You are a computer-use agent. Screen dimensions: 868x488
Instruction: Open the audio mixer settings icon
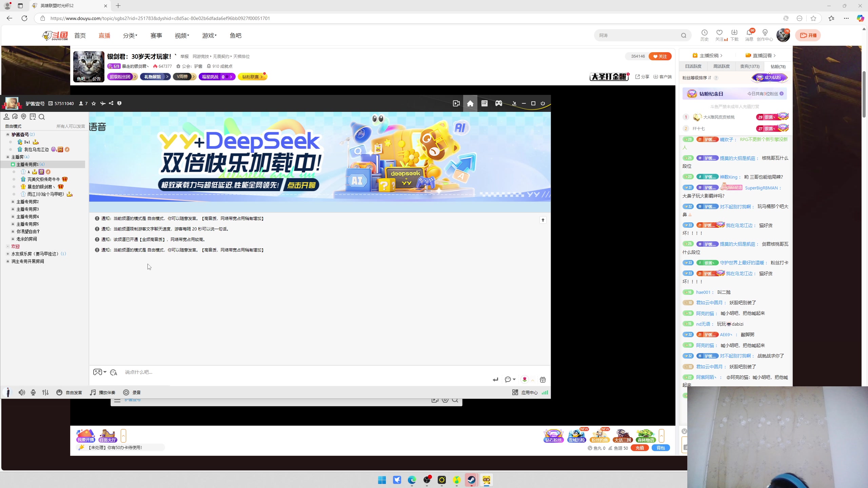(x=45, y=392)
